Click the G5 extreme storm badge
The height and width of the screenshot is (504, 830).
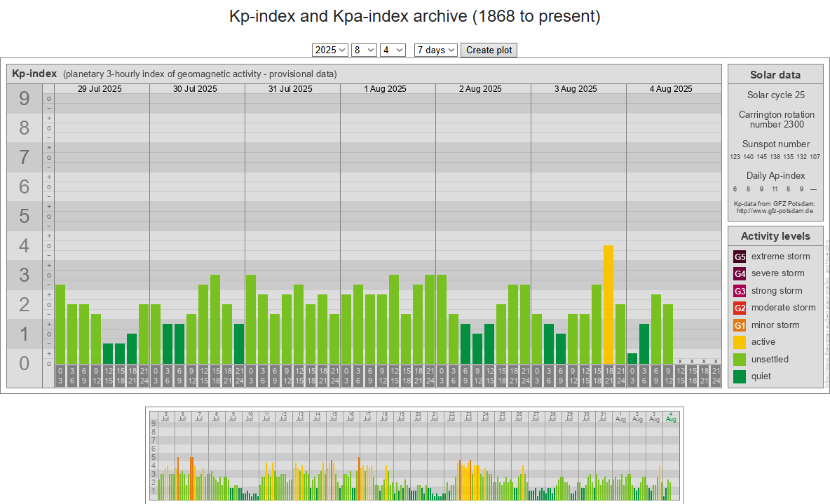coord(740,257)
